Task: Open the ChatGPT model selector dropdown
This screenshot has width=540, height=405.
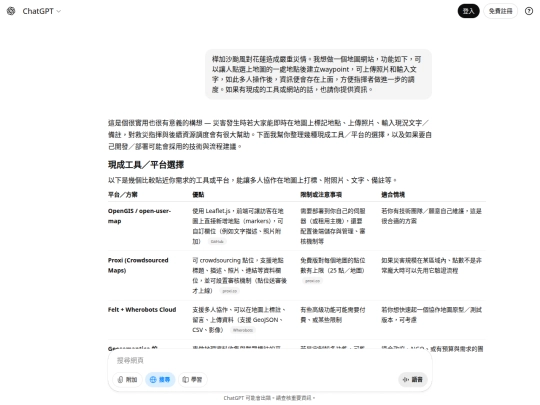Action: 42,11
